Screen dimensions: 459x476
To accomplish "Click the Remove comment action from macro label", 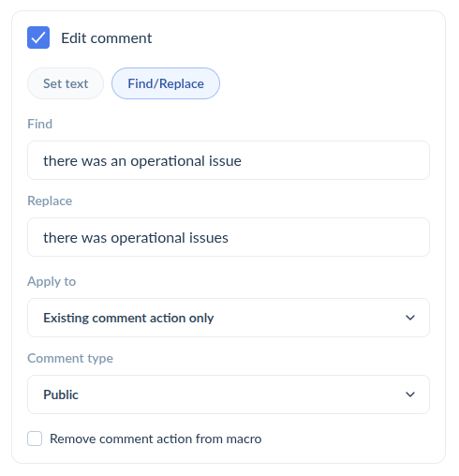I will (x=155, y=439).
